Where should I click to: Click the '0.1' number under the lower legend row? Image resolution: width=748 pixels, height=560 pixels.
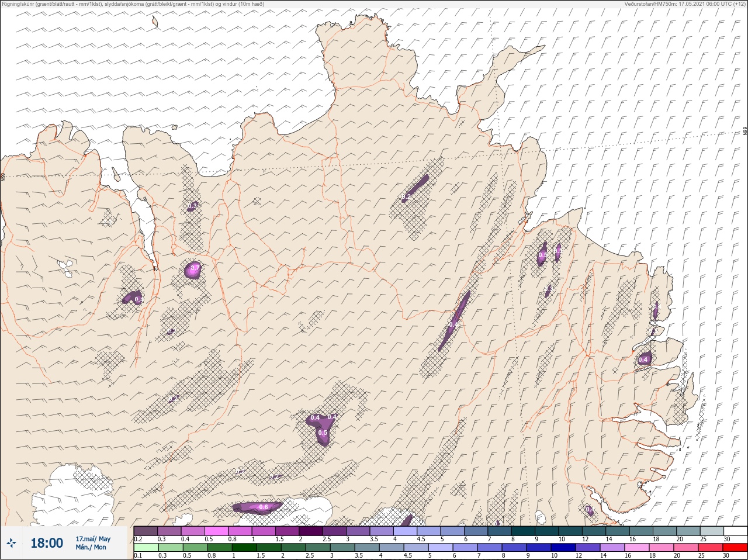point(138,556)
